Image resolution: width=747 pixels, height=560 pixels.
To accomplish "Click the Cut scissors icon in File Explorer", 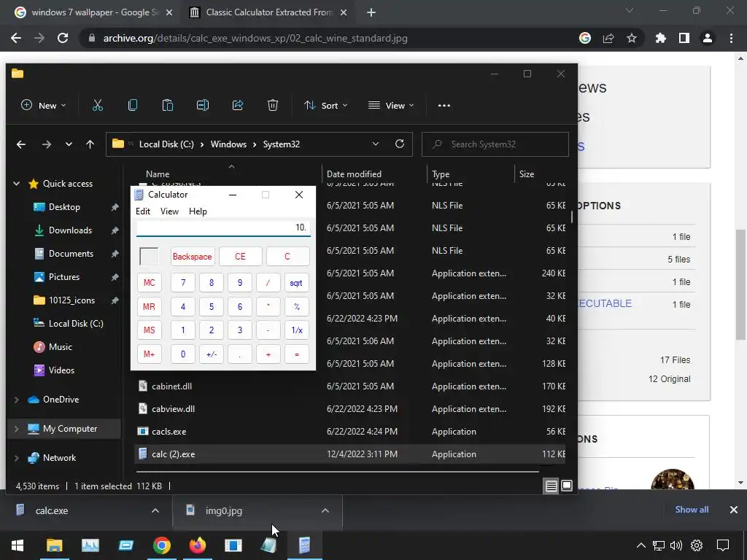I will click(97, 105).
